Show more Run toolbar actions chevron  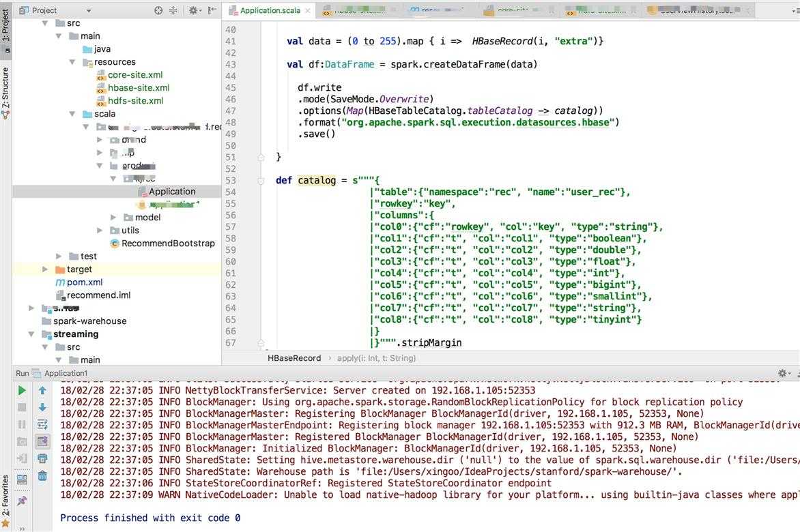(x=21, y=529)
